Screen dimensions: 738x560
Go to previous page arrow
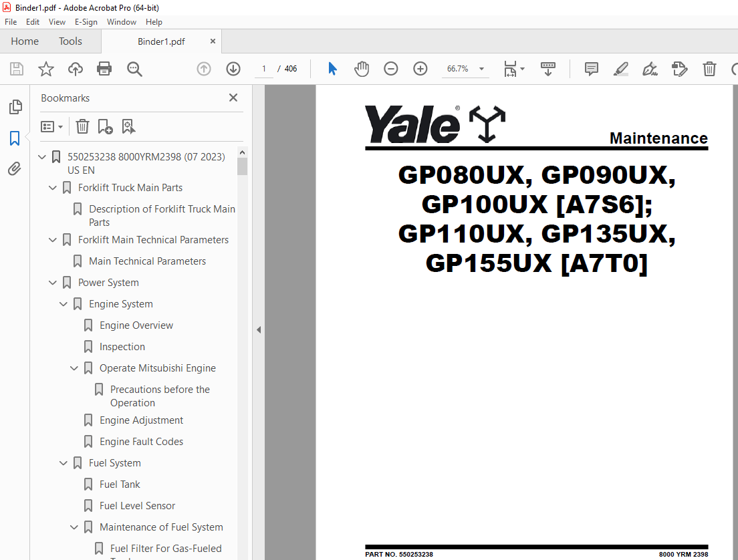[204, 69]
